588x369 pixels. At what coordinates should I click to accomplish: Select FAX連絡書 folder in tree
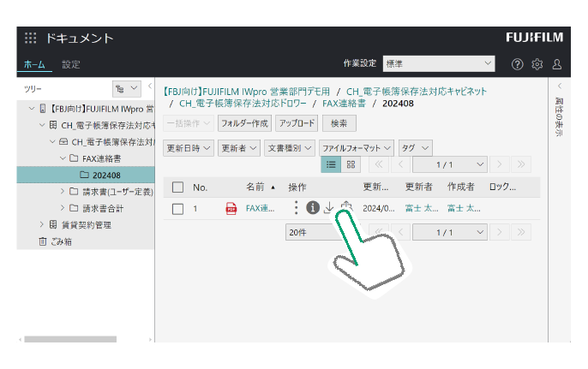pyautogui.click(x=102, y=158)
